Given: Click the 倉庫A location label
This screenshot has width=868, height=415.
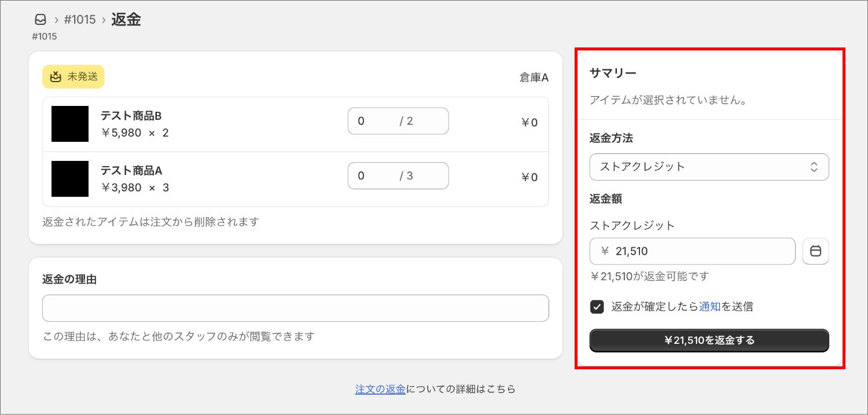Looking at the screenshot, I should click(534, 78).
